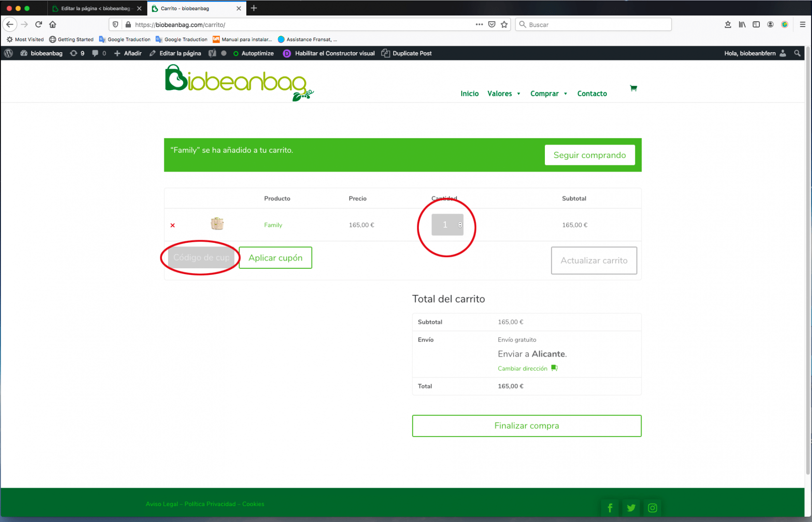
Task: Click the WordPress logo in admin bar
Action: (8, 53)
